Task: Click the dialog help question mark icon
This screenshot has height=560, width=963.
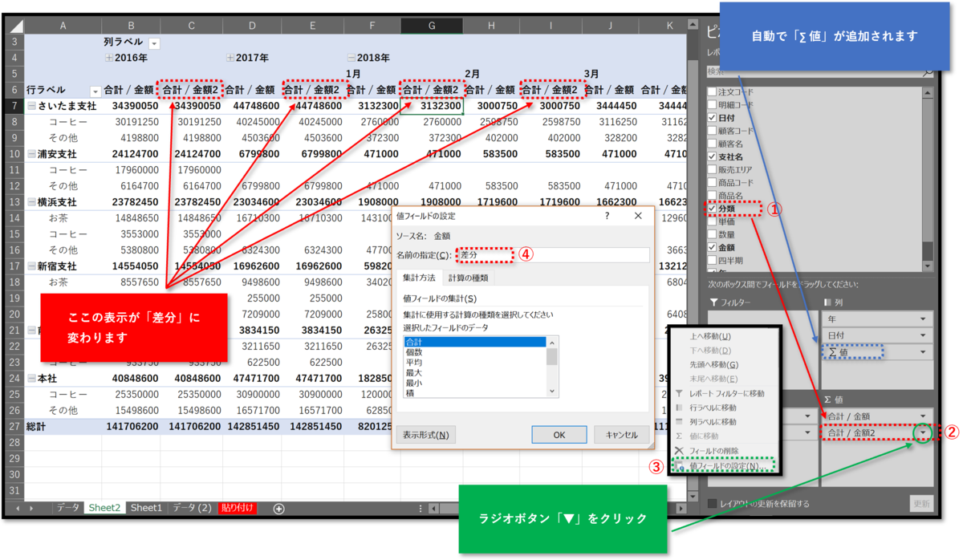Action: pyautogui.click(x=607, y=216)
